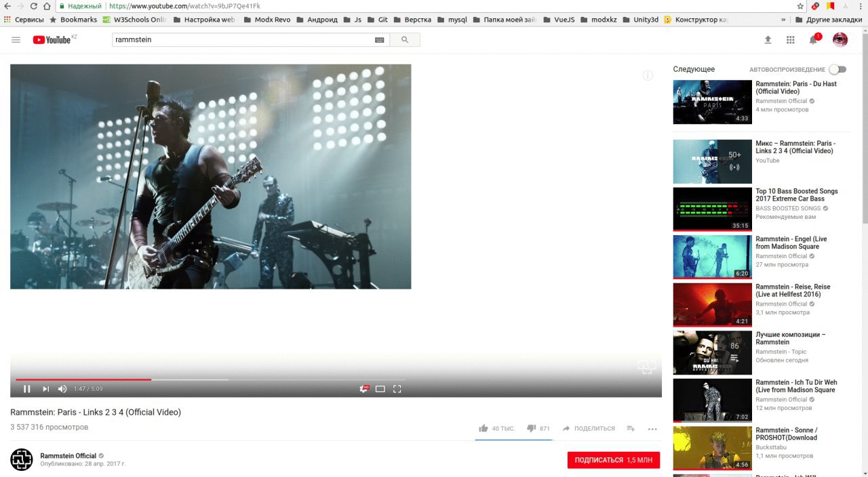Seek along the red video progress bar
868x477 pixels.
pos(83,379)
